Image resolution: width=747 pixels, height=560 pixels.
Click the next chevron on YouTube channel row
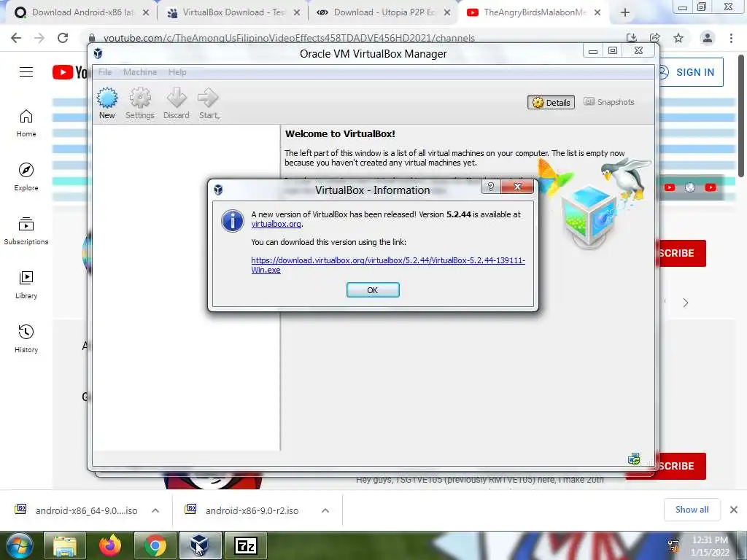pyautogui.click(x=686, y=303)
